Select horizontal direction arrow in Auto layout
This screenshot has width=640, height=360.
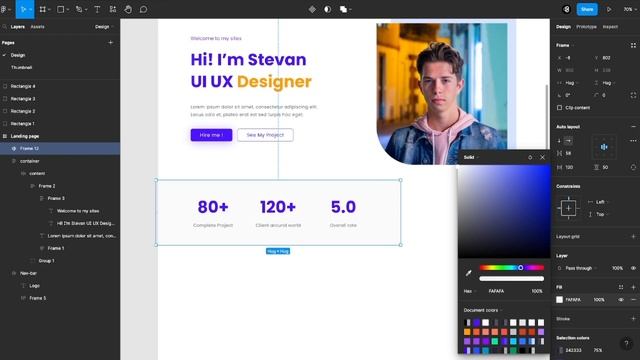[568, 141]
